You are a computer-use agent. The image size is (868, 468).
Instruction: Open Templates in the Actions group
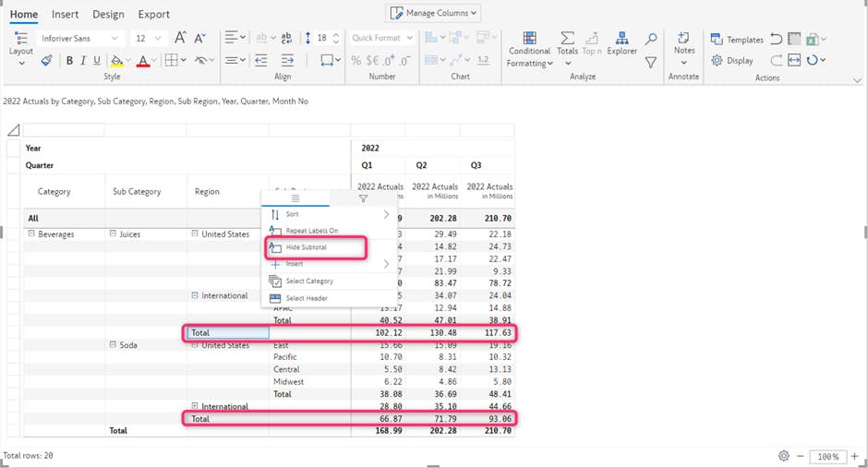coord(736,40)
